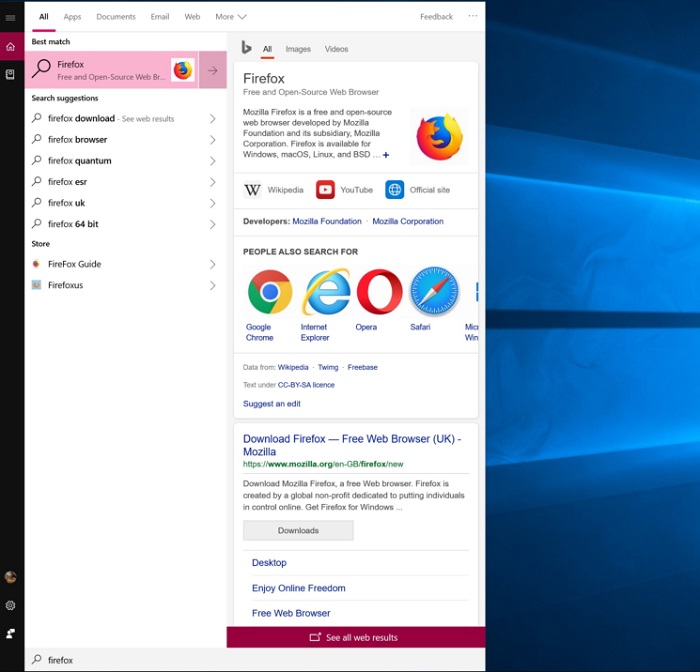The height and width of the screenshot is (672, 700).
Task: Open the Twimg data source link
Action: tap(328, 367)
